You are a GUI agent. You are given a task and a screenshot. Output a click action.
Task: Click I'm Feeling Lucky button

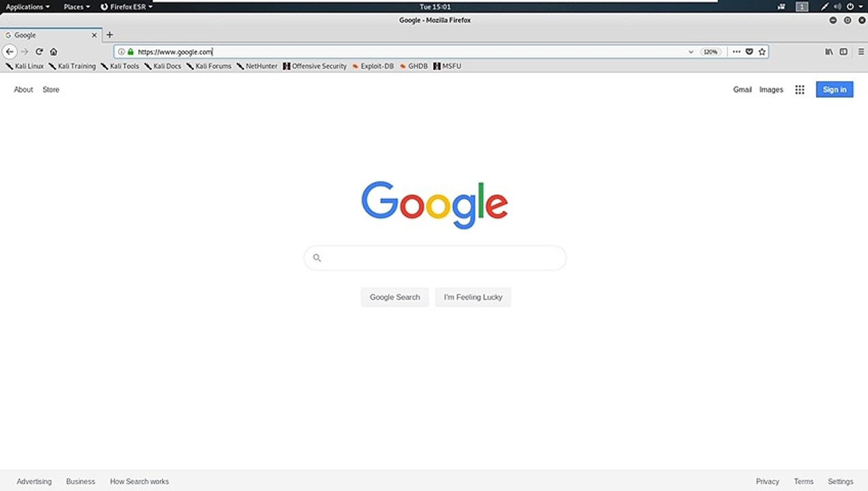click(473, 297)
